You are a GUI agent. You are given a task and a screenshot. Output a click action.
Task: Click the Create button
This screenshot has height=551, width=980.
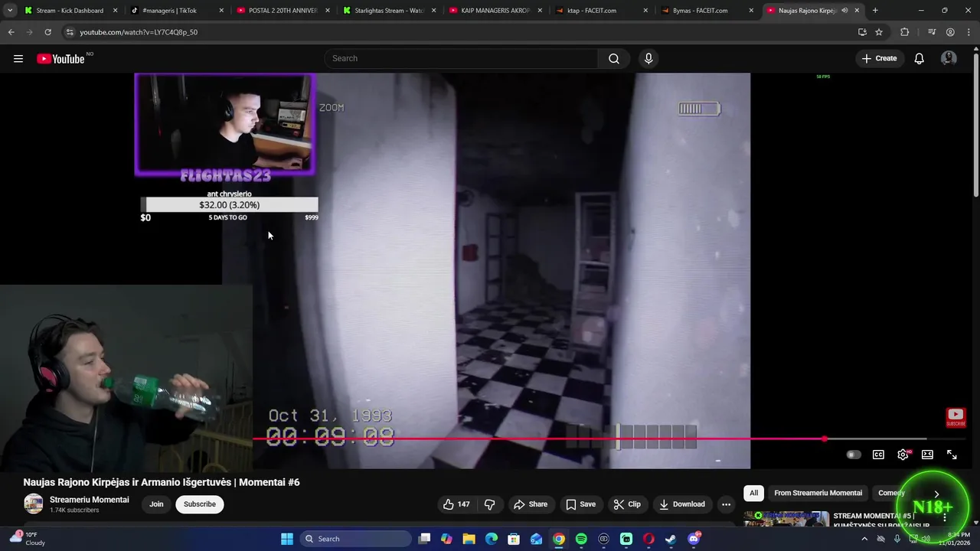(879, 59)
